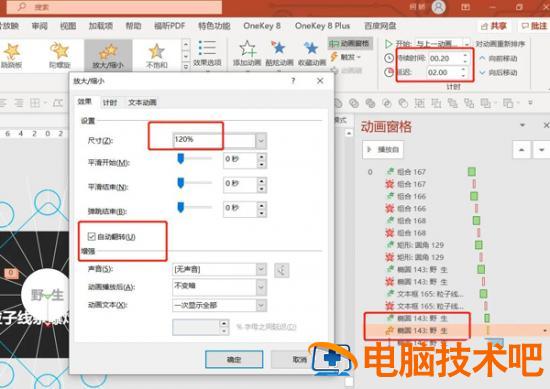
Task: Open the 触发 trigger lightning button
Action: pos(346,57)
